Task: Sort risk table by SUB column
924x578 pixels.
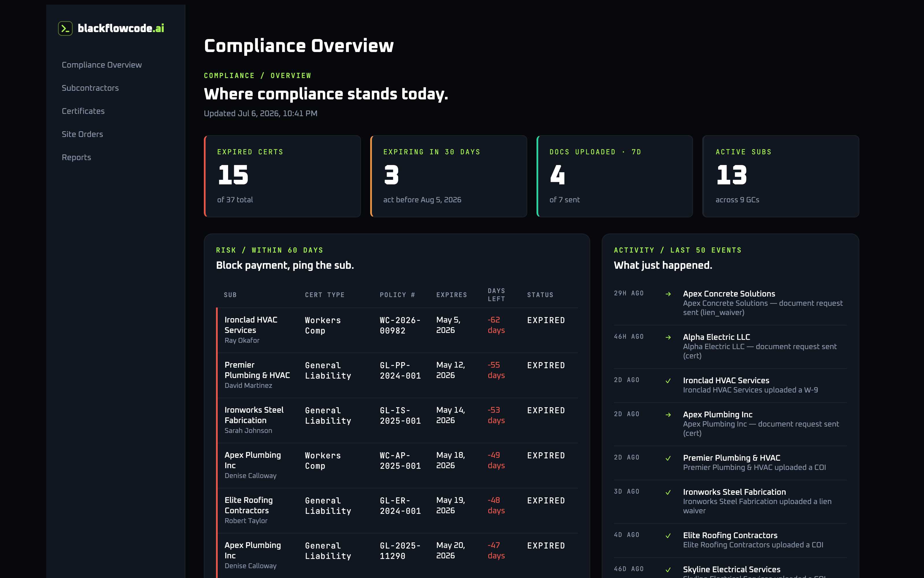Action: 230,295
